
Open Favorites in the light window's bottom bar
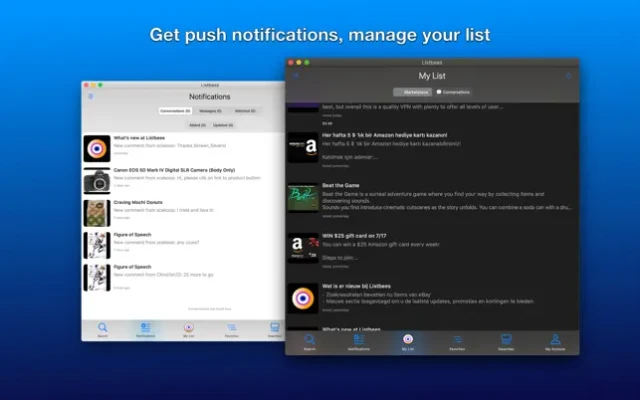tap(231, 329)
